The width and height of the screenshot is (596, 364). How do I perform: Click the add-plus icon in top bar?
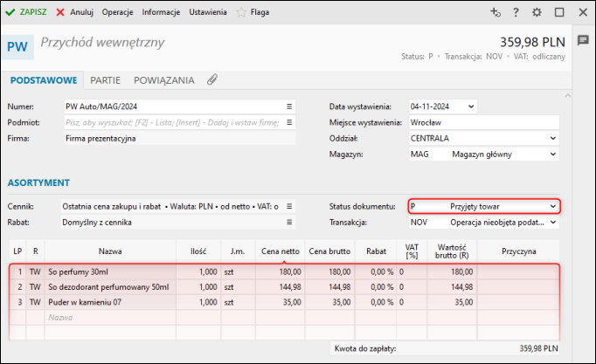[x=495, y=12]
